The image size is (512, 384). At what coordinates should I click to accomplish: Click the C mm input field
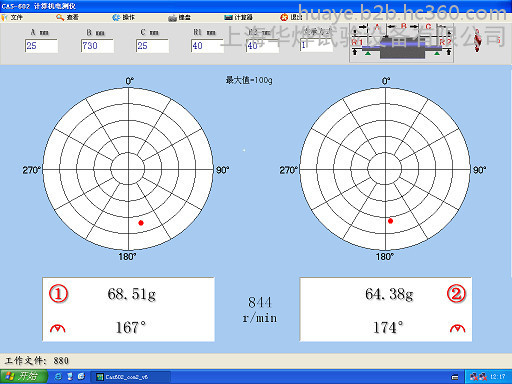152,46
